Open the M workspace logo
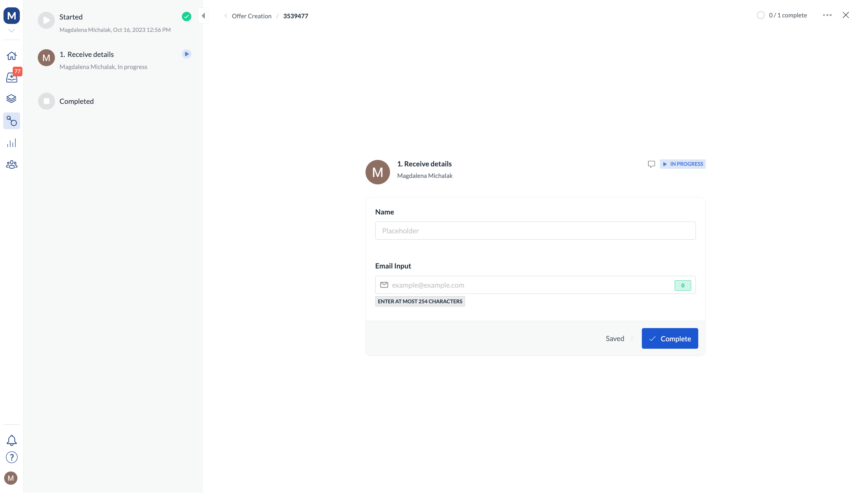 click(x=12, y=16)
